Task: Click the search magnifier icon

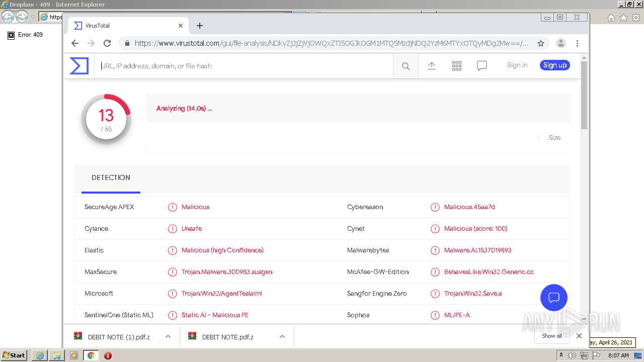Action: (x=406, y=66)
